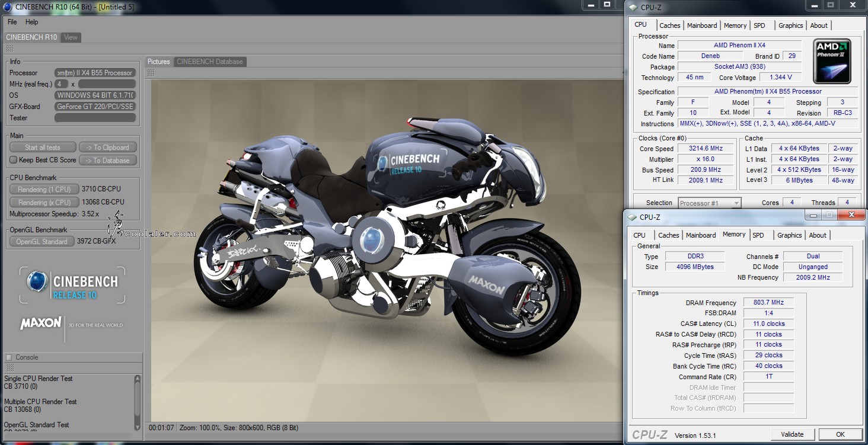Click the CINEBENCH app icon in title bar
The width and height of the screenshot is (868, 445).
[7, 7]
